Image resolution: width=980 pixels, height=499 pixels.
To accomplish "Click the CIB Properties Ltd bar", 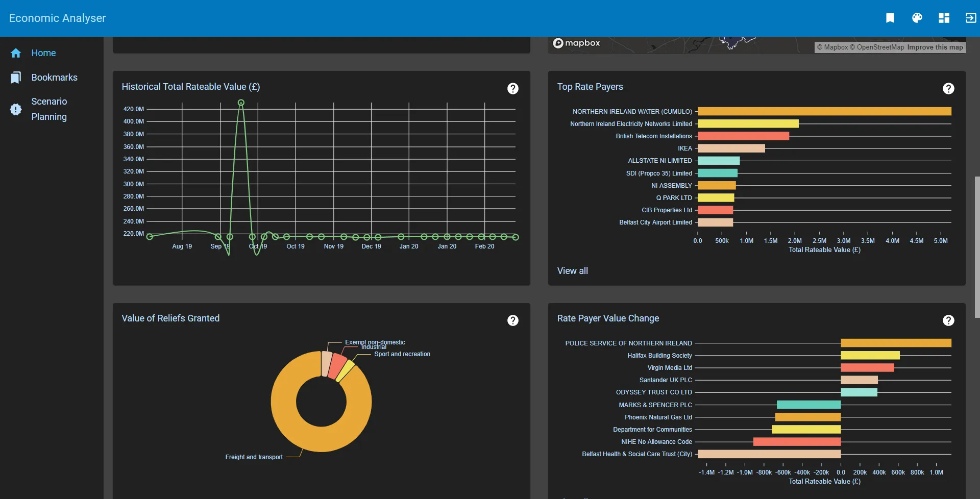I will tap(716, 210).
